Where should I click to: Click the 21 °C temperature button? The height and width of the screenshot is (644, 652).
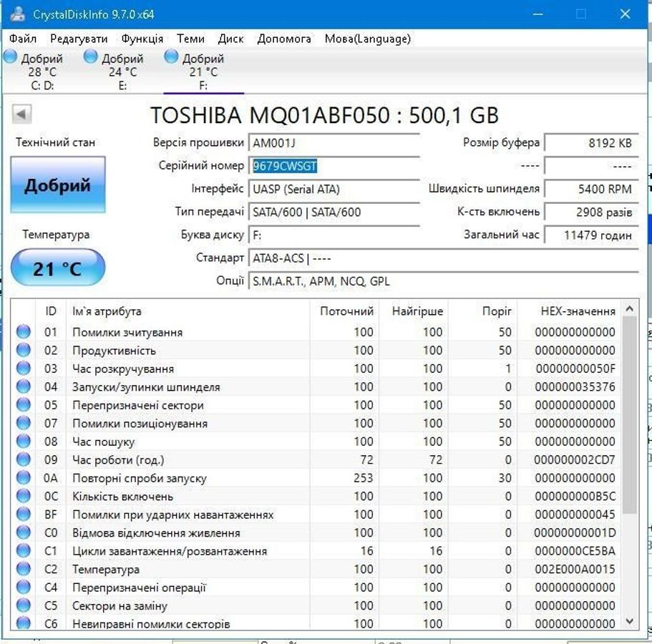coord(58,268)
